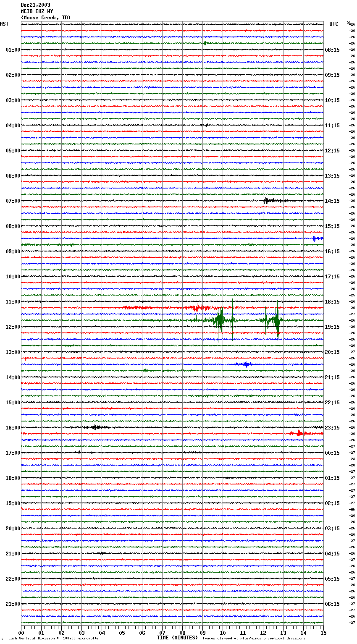Image resolution: width=357 pixels, height=644 pixels.
Task: Select the station code MCID EHZ WY
Action: coord(37,11)
